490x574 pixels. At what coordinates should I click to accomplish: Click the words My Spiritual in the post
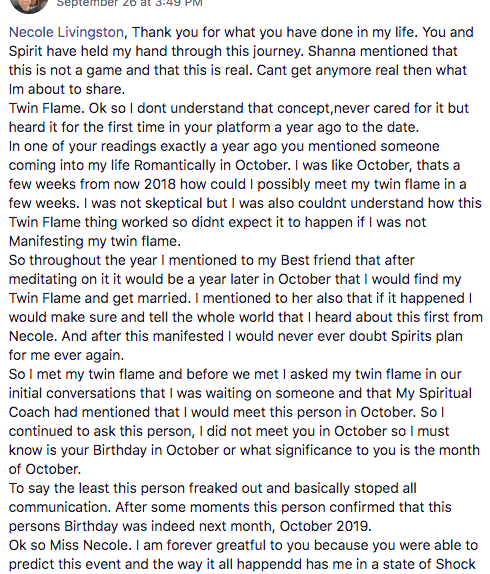click(x=434, y=394)
